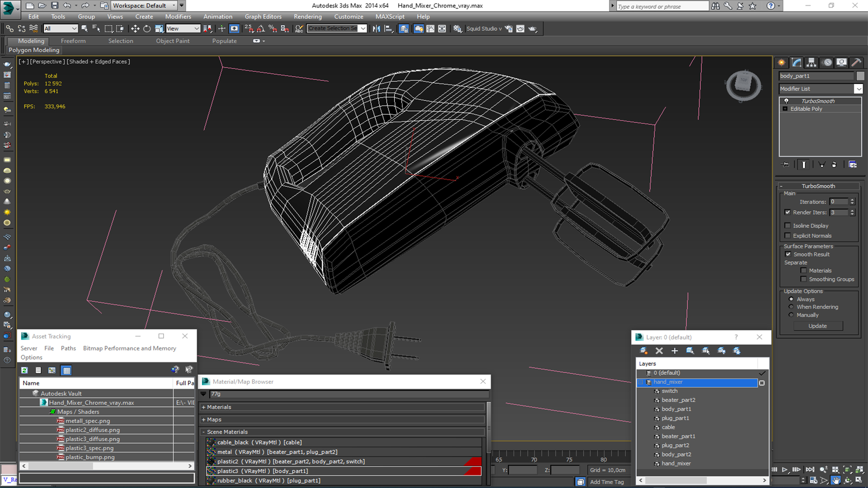Viewport: 868px width, 488px height.
Task: Expand Editable Poly in modifier stack
Action: tap(785, 109)
